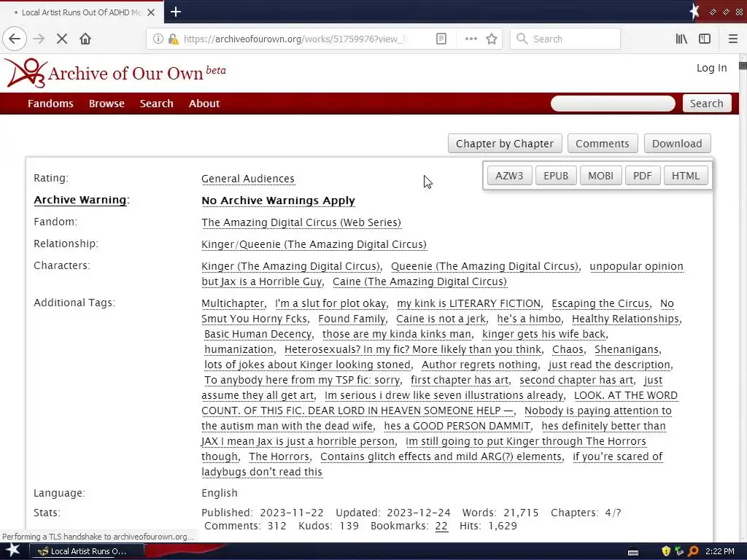This screenshot has height=560, width=747.
Task: Toggle reader view in address bar
Action: (441, 39)
